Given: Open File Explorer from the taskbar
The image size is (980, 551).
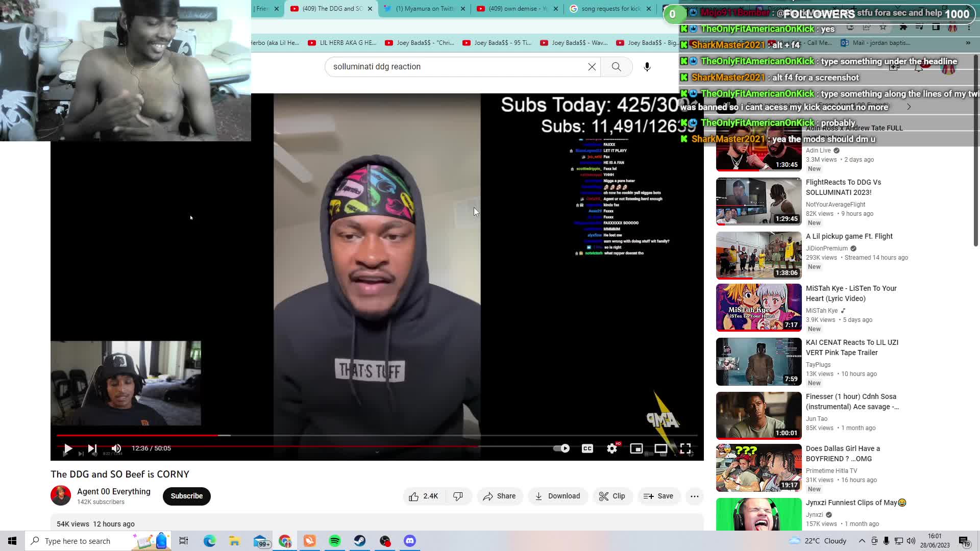Looking at the screenshot, I should tap(234, 541).
